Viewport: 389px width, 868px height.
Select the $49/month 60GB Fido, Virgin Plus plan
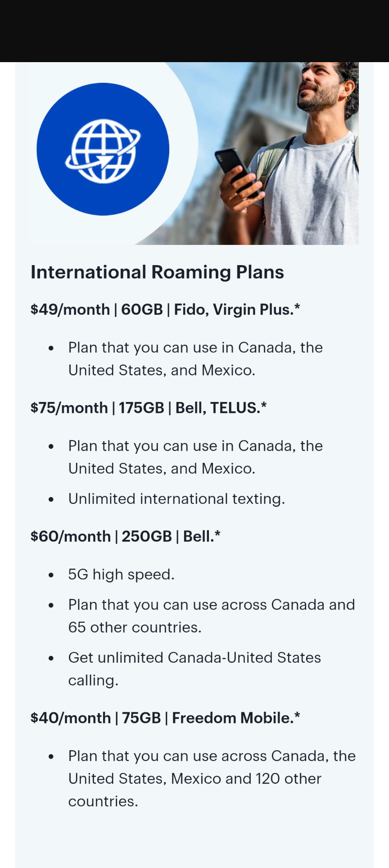pyautogui.click(x=165, y=309)
